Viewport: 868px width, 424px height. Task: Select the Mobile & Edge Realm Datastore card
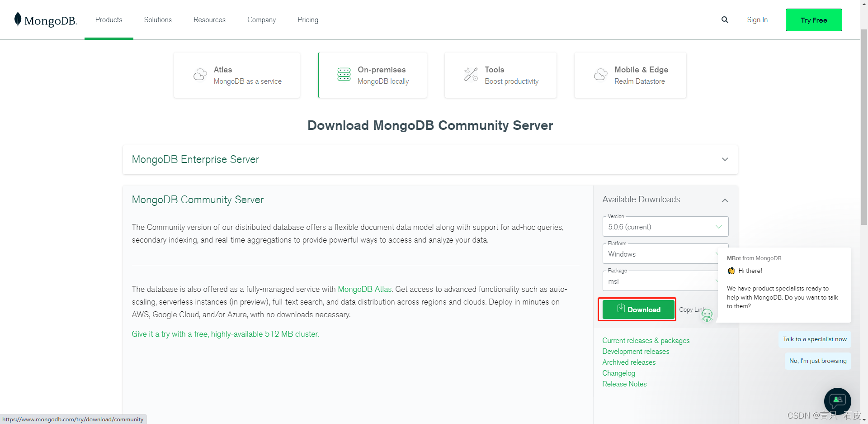[x=630, y=75]
